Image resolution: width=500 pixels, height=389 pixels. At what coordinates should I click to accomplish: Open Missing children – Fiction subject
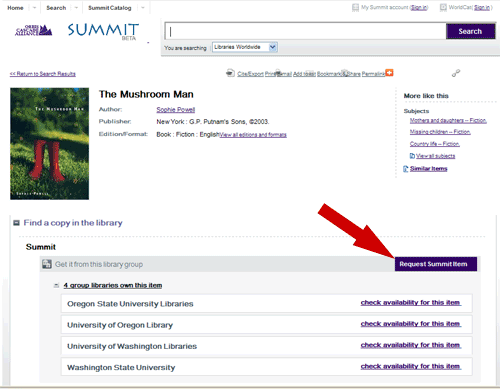(x=440, y=132)
